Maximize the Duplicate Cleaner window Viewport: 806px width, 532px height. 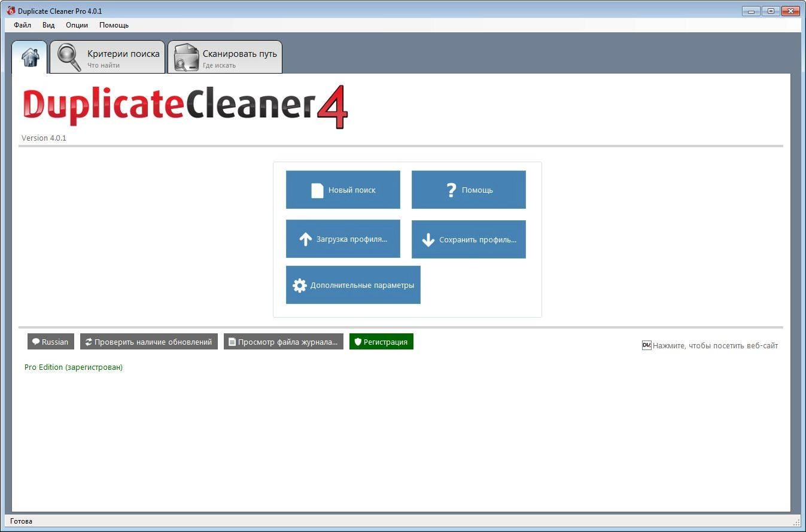tap(770, 11)
